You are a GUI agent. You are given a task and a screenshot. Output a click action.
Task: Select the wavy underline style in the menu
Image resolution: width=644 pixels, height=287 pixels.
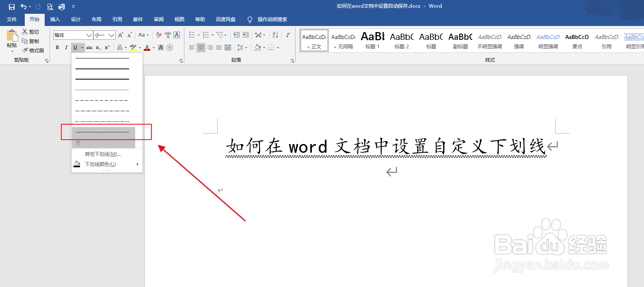point(104,132)
